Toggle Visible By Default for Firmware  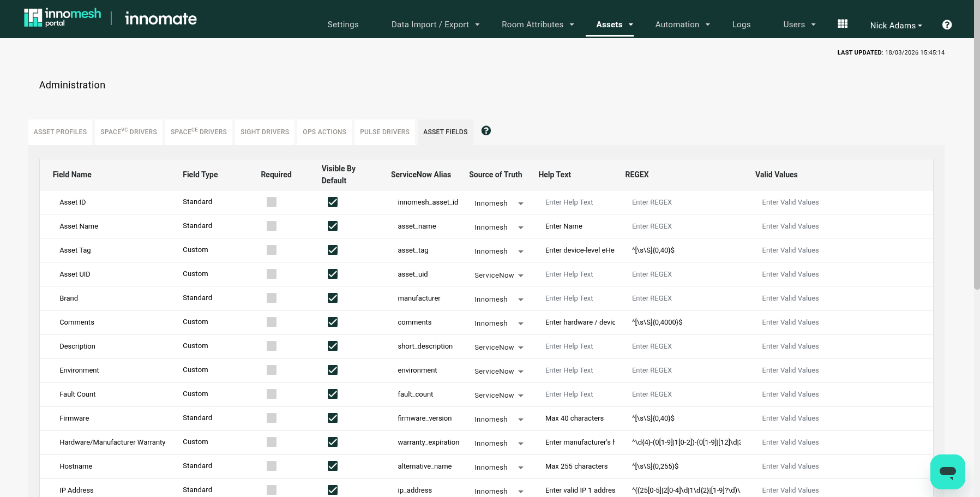[333, 418]
